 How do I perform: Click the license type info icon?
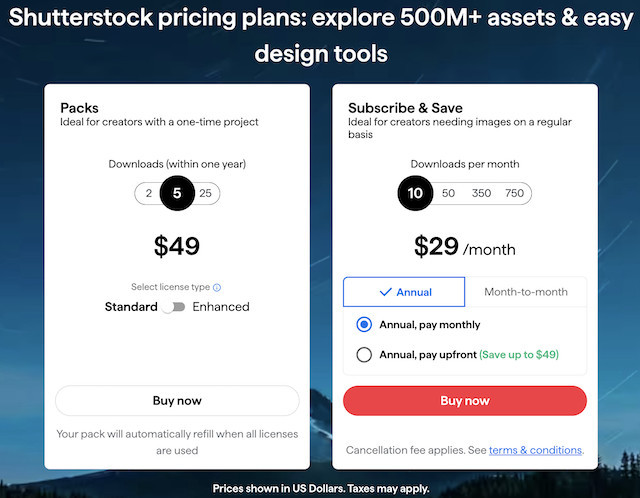pos(217,287)
